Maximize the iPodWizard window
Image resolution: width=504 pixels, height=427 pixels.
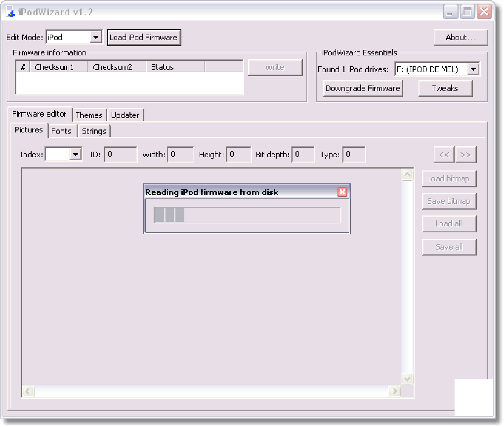(x=467, y=12)
